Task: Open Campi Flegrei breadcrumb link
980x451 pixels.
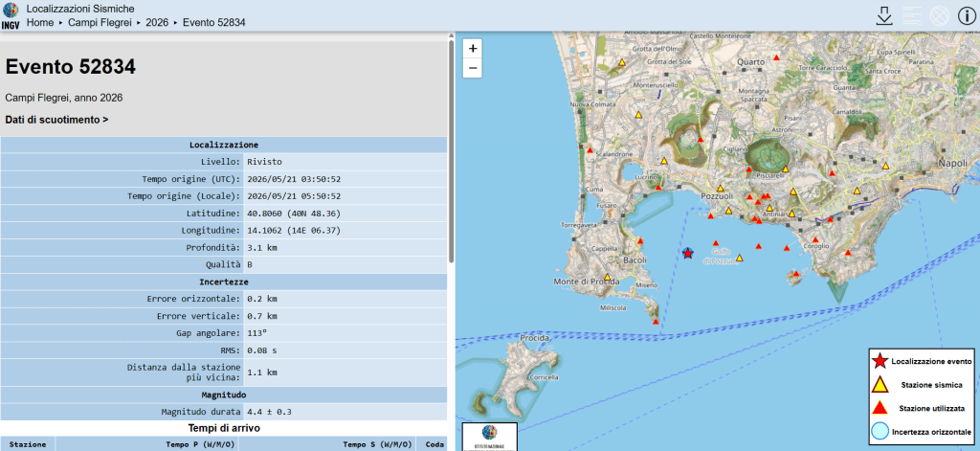Action: click(x=101, y=23)
